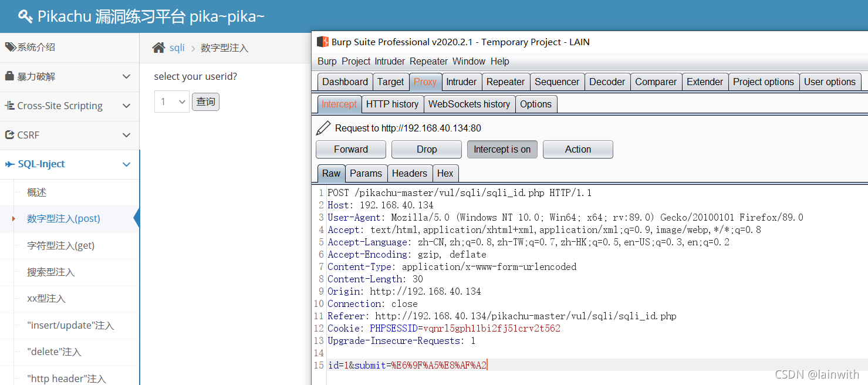Open the Repeater menu in menu bar
The image size is (868, 385).
[x=429, y=61]
